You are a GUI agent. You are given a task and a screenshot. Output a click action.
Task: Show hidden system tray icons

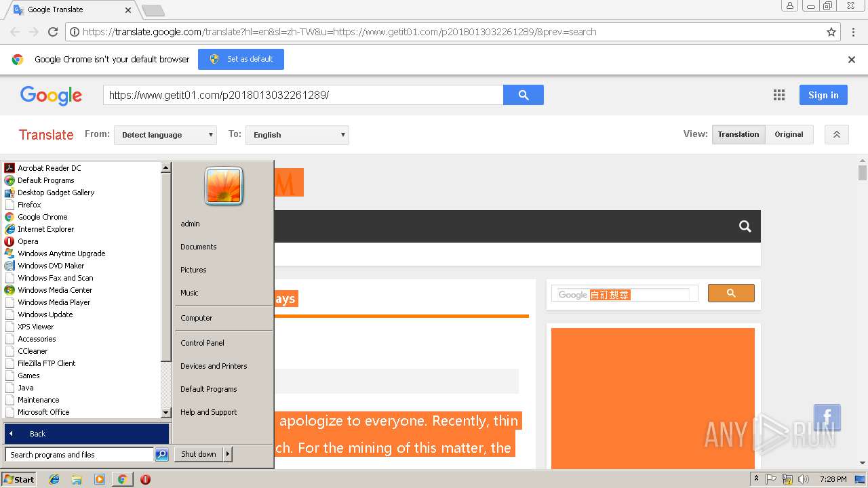point(757,479)
